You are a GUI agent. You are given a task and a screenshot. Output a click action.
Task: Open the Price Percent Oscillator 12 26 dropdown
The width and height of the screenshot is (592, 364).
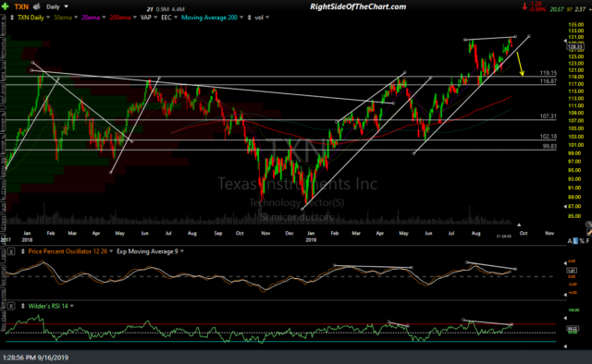point(111,251)
